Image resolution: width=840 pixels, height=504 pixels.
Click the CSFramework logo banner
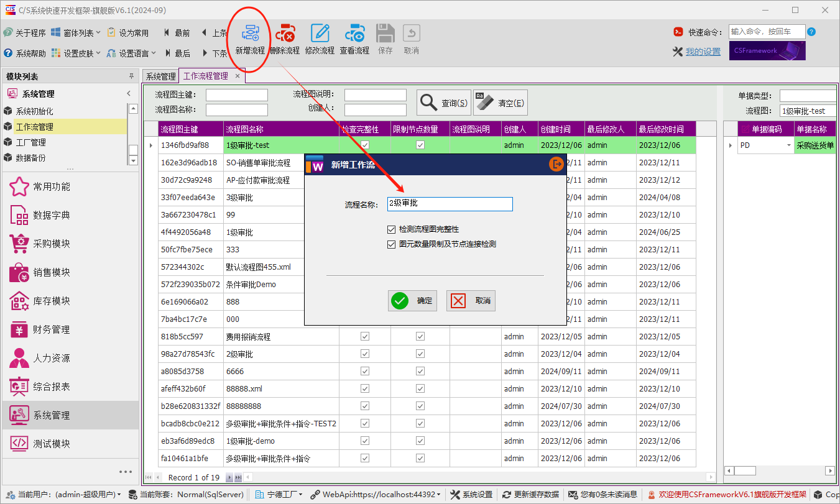click(767, 51)
